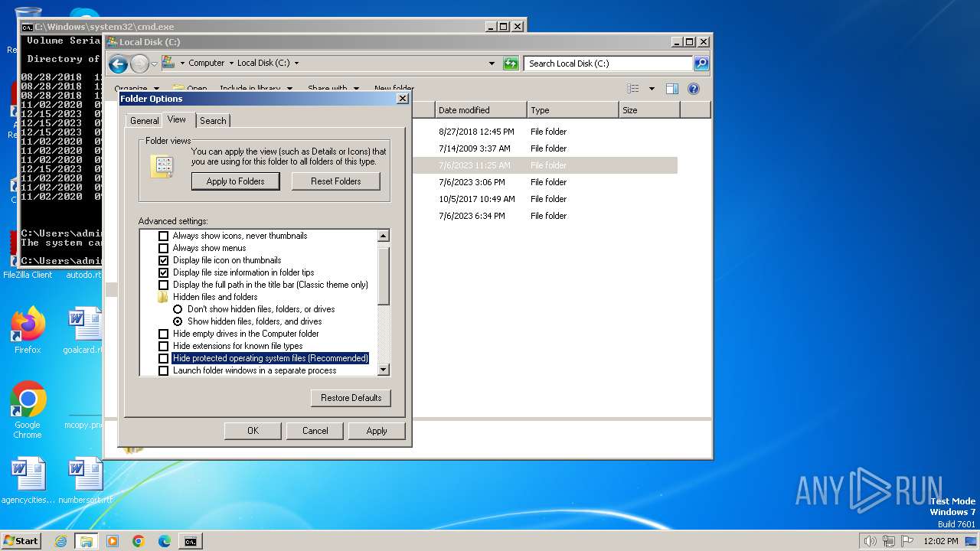Sort by Size column header
This screenshot has width=980, height=551.
click(x=649, y=110)
